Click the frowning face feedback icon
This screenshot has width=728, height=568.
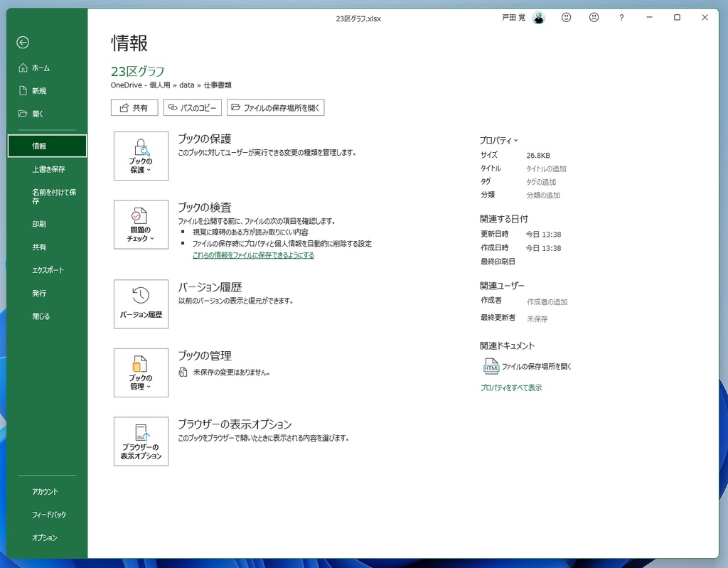pyautogui.click(x=594, y=18)
